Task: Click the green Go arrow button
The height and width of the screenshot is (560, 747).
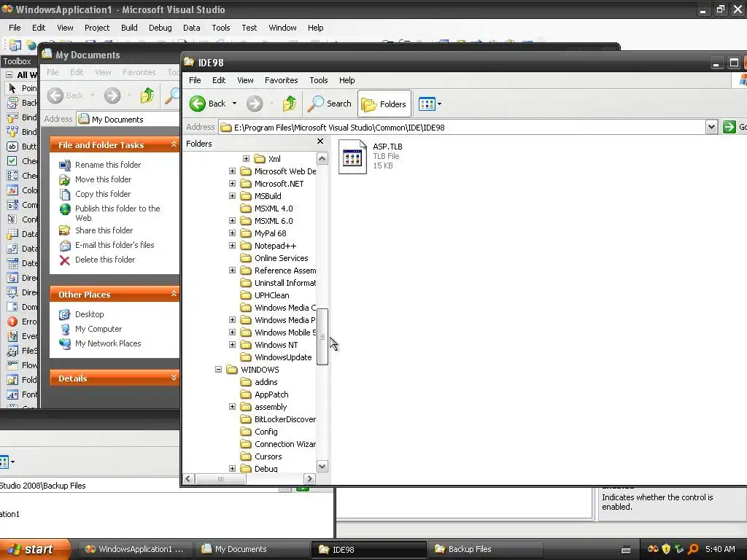Action: pos(729,127)
